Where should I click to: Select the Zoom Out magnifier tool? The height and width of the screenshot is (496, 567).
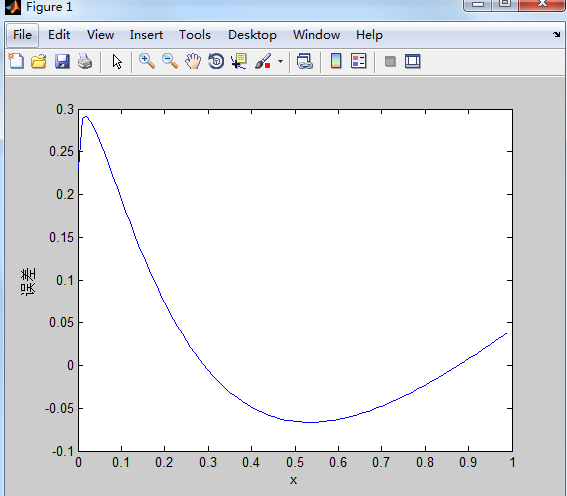[170, 61]
